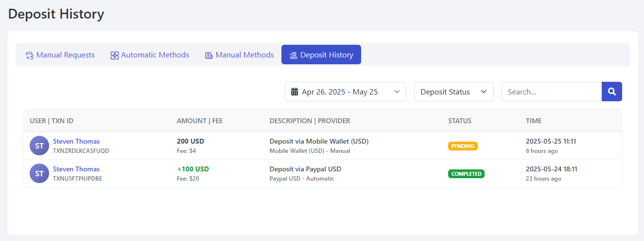Screen dimensions: 644x241
Task: Select the Deposit History tab
Action: pyautogui.click(x=326, y=55)
